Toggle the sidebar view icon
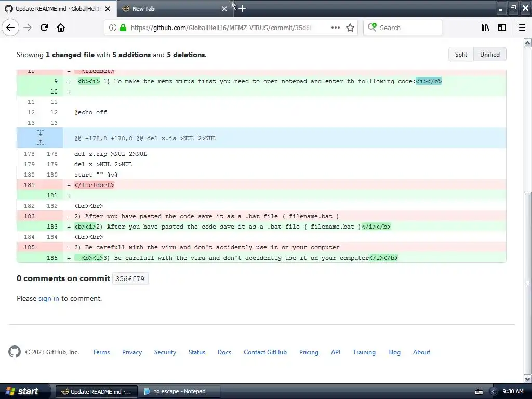This screenshot has height=399, width=532. pos(502,28)
